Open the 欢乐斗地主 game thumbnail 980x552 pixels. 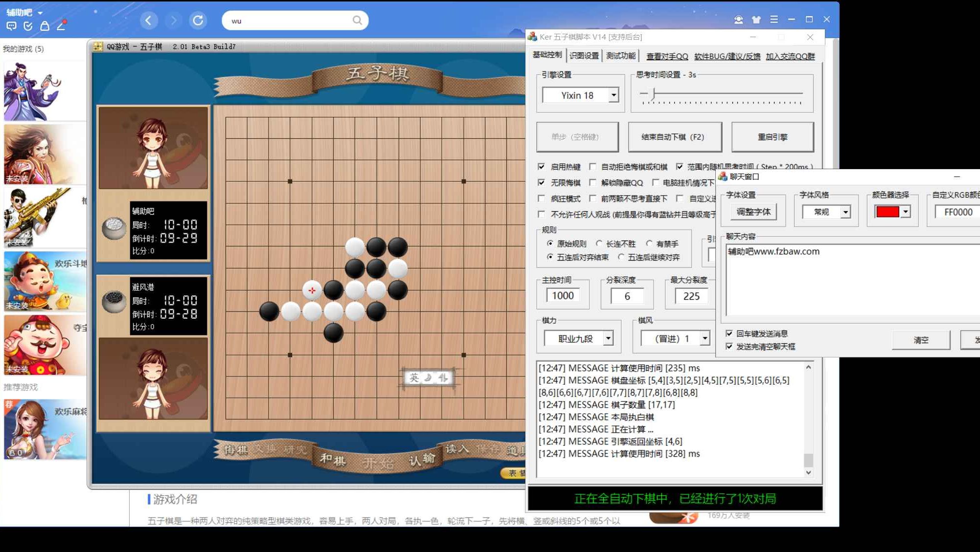pos(45,281)
